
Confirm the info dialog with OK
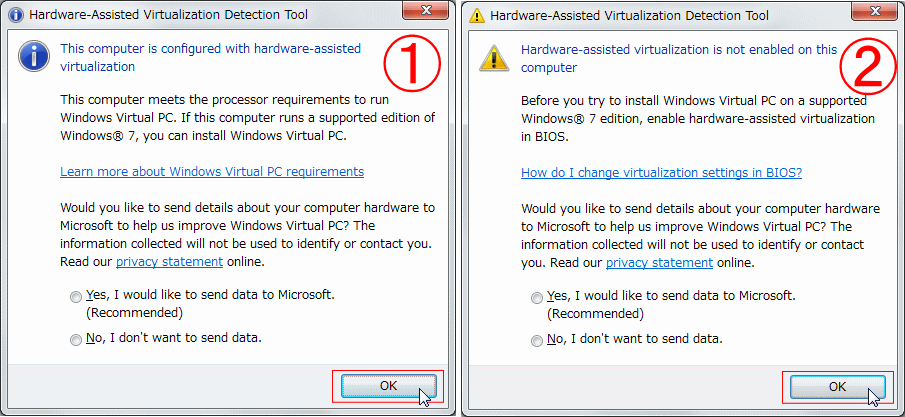coord(388,386)
